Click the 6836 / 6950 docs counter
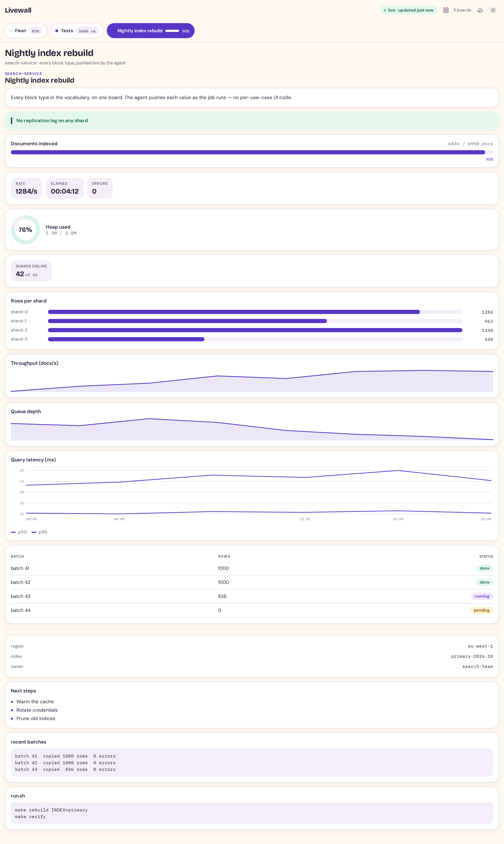 click(x=470, y=144)
